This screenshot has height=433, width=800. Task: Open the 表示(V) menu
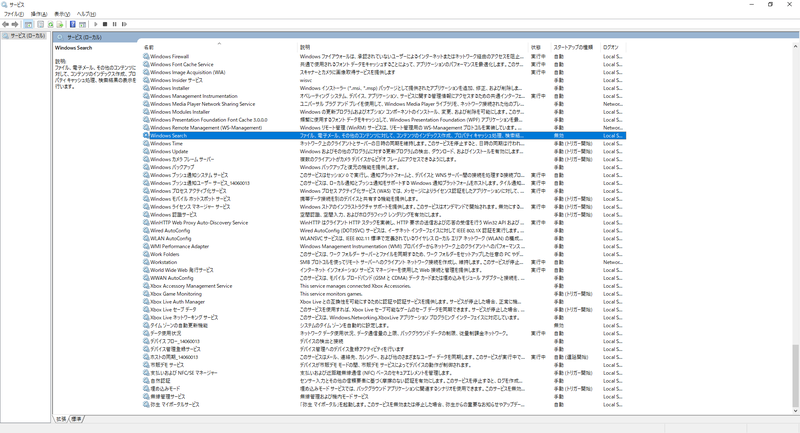(x=62, y=14)
